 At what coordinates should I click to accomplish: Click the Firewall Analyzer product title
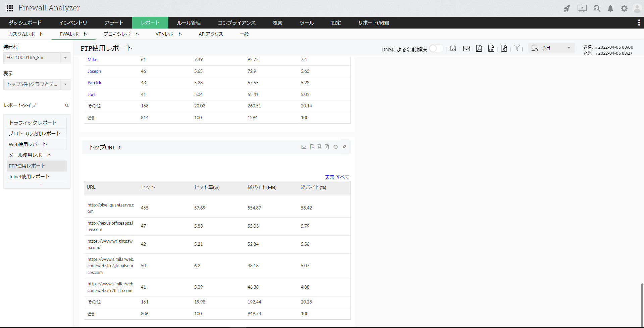(x=49, y=8)
